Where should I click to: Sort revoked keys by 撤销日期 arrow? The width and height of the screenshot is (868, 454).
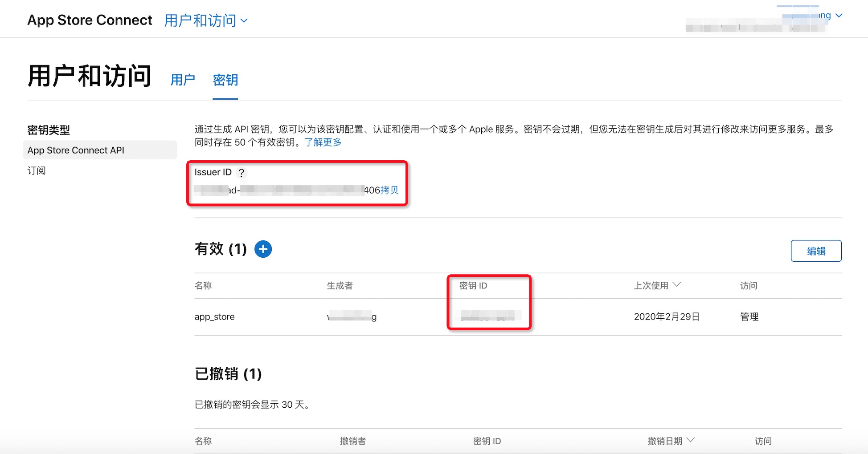[x=691, y=440]
